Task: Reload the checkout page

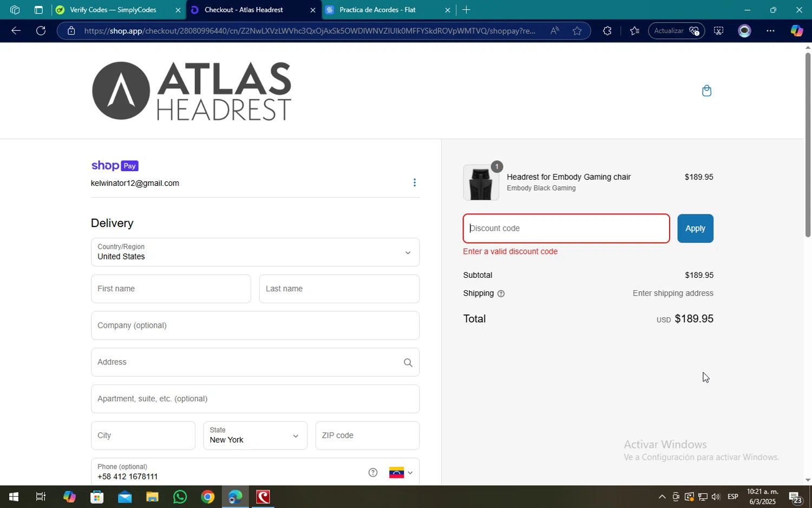Action: pyautogui.click(x=41, y=31)
